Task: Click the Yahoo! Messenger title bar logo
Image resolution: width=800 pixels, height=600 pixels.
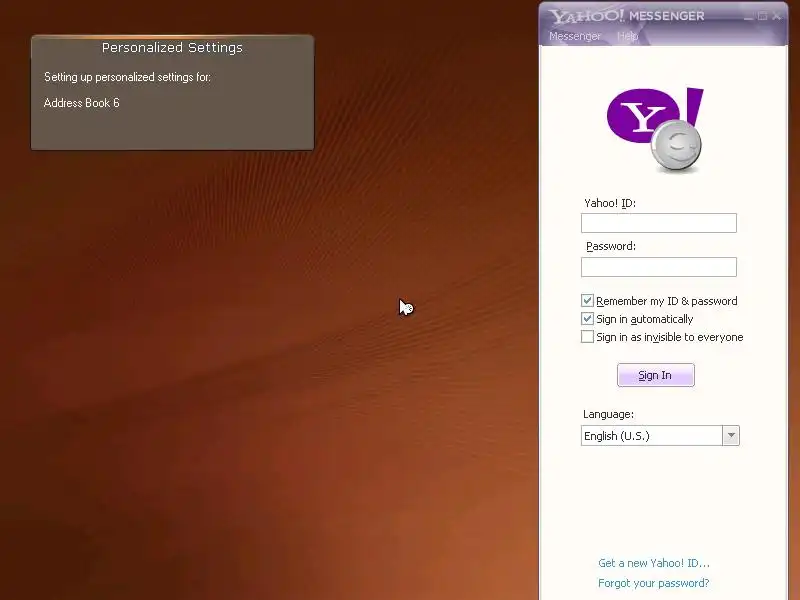Action: pyautogui.click(x=627, y=16)
